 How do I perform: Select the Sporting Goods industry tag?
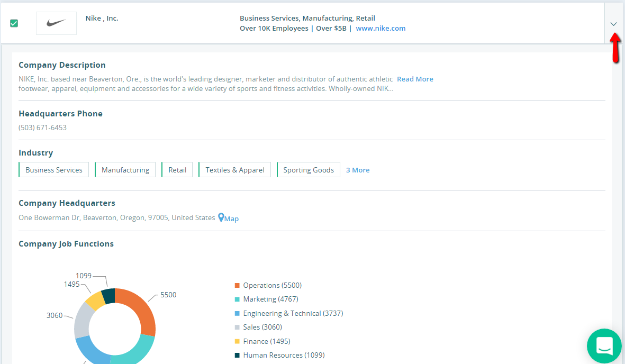309,170
